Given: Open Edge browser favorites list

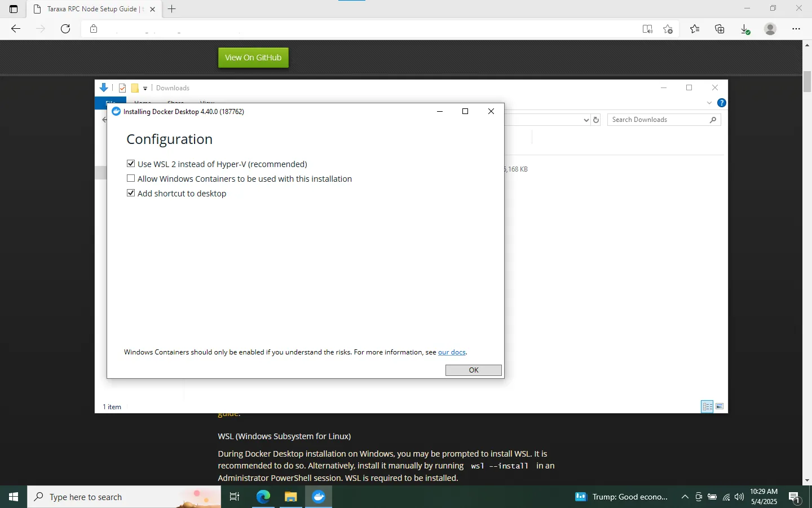Looking at the screenshot, I should (695, 29).
